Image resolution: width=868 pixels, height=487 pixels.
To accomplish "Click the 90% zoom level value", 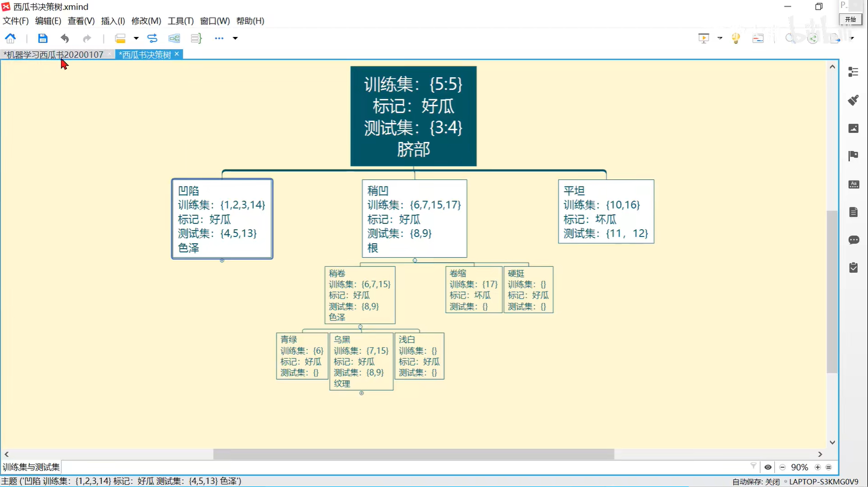I will [x=799, y=467].
